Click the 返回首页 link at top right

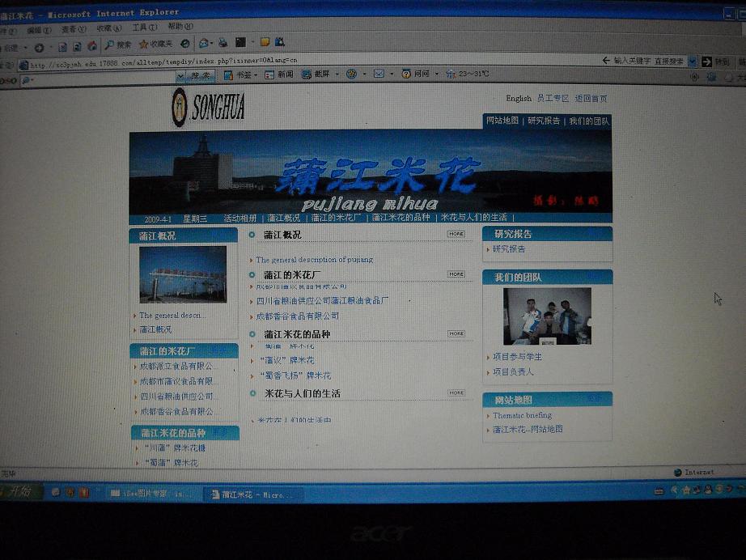tap(591, 99)
